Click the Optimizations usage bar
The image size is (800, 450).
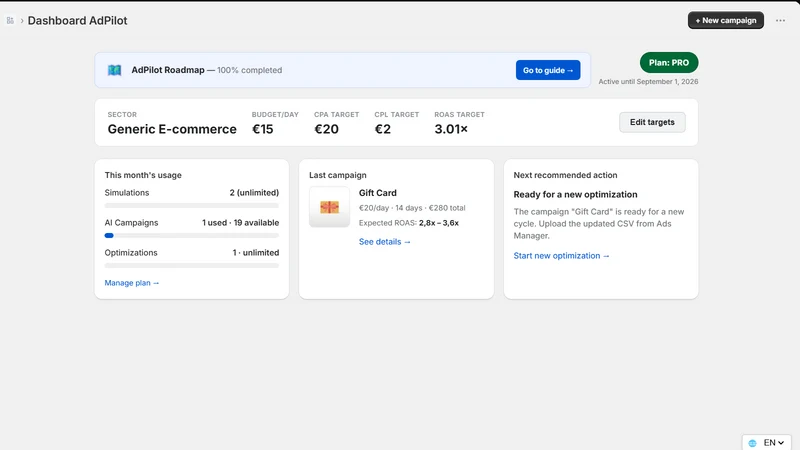tap(192, 266)
